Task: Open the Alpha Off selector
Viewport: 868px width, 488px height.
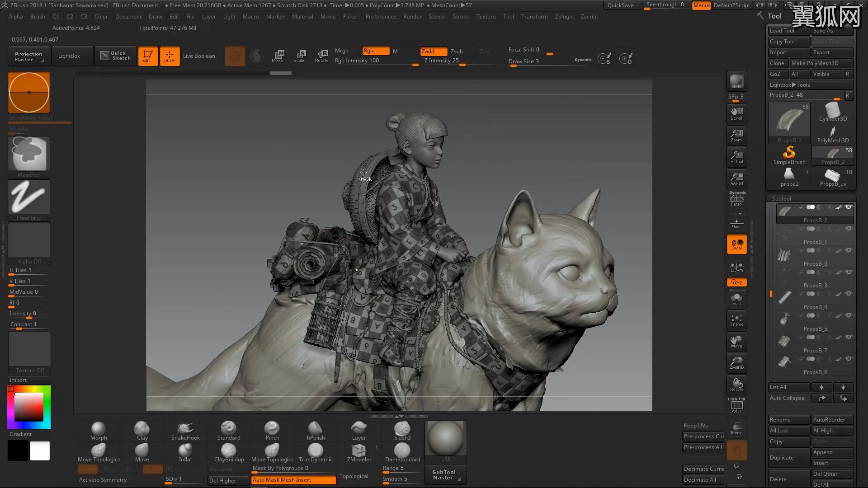Action: [29, 244]
